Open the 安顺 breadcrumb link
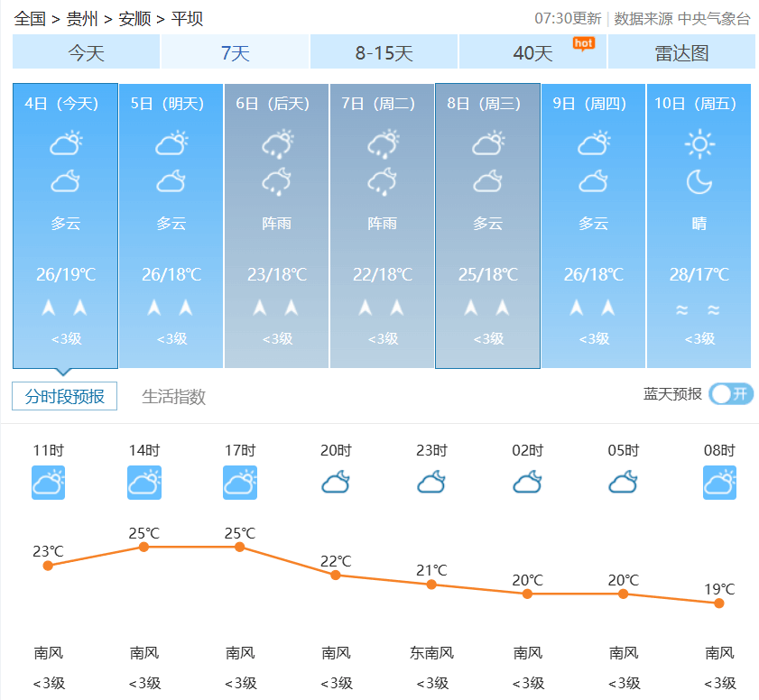Image resolution: width=759 pixels, height=700 pixels. tap(134, 19)
